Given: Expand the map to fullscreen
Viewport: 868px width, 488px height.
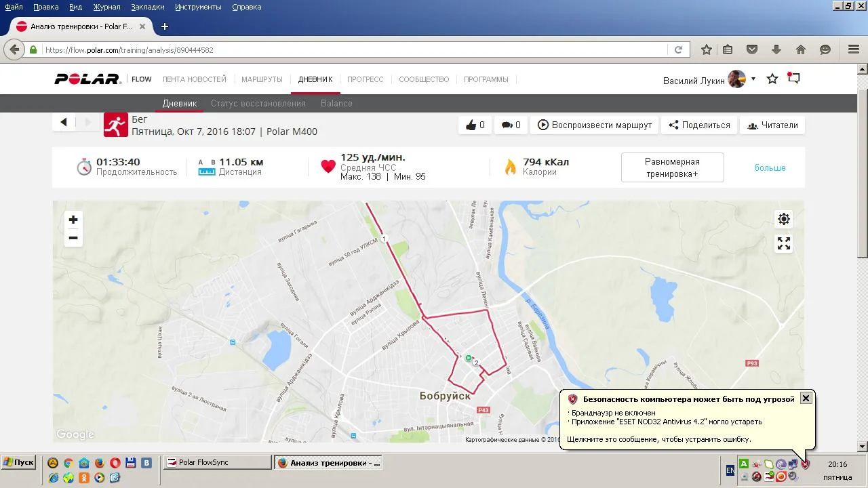Looking at the screenshot, I should (784, 243).
